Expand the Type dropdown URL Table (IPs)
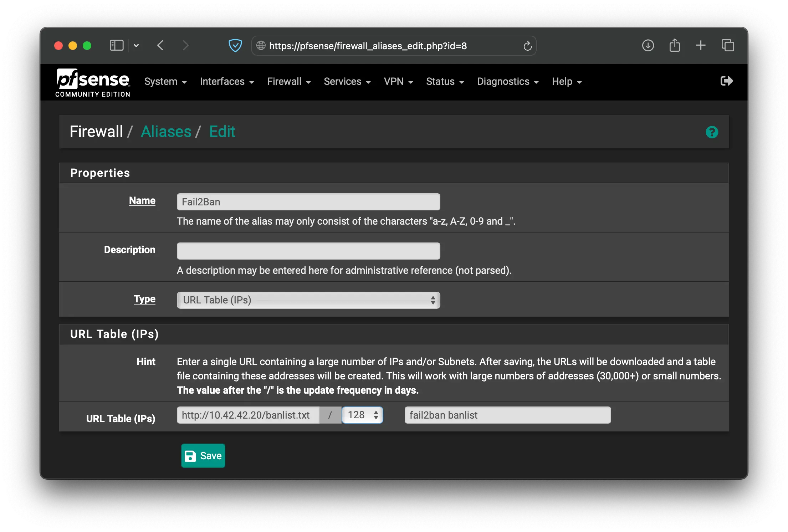Viewport: 788px width, 532px height. pyautogui.click(x=308, y=300)
